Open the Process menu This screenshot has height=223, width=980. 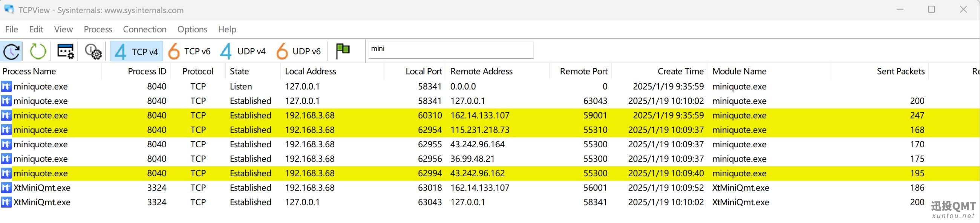(98, 29)
